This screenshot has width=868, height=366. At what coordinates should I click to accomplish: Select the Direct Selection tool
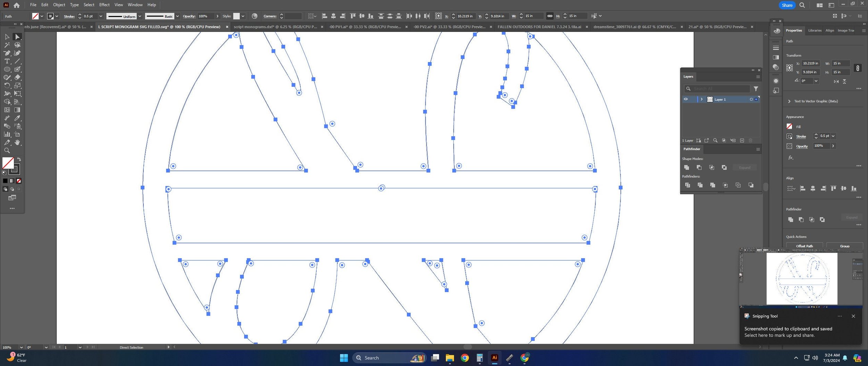pyautogui.click(x=17, y=37)
